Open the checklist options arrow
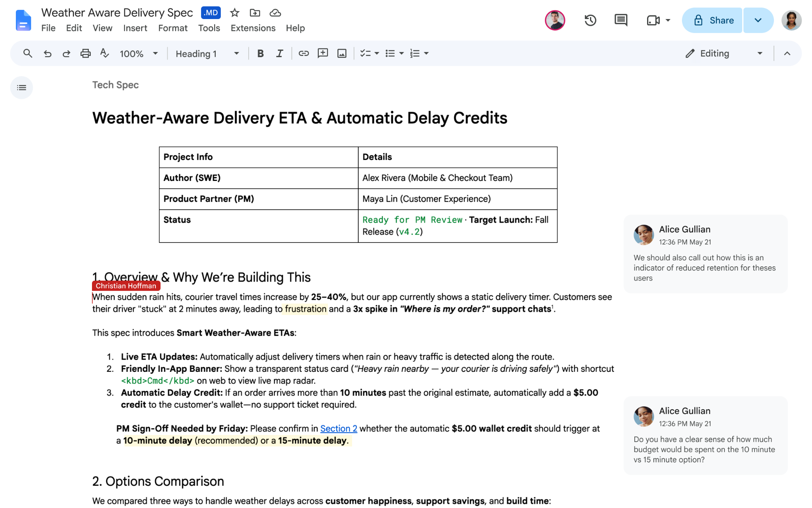 [377, 53]
